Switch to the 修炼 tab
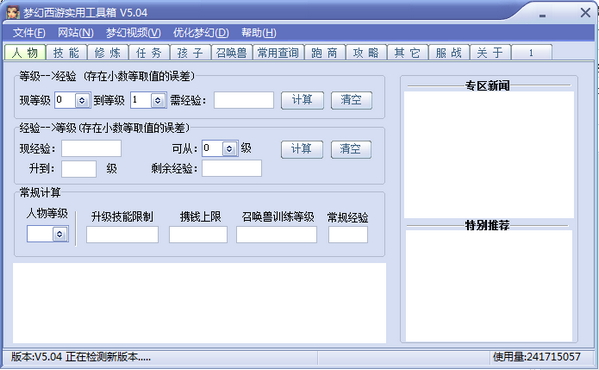Screen dimensions: 599x370 [108, 53]
